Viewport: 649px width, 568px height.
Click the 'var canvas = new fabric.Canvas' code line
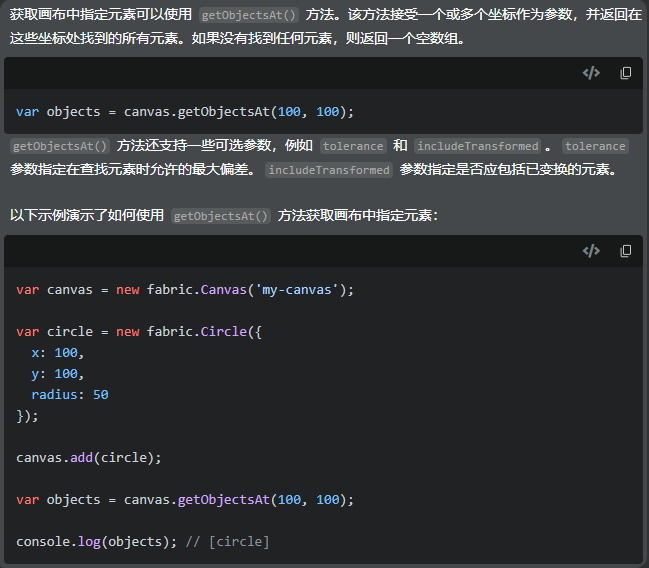point(185,290)
